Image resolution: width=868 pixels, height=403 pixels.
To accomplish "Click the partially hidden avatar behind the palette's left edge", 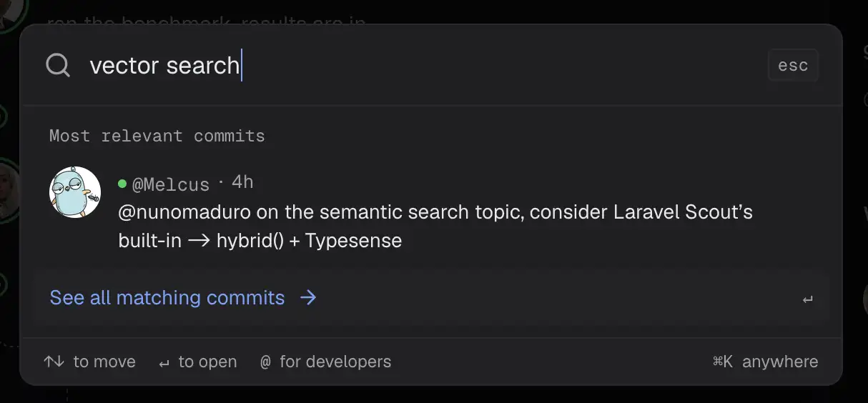I will click(x=9, y=189).
